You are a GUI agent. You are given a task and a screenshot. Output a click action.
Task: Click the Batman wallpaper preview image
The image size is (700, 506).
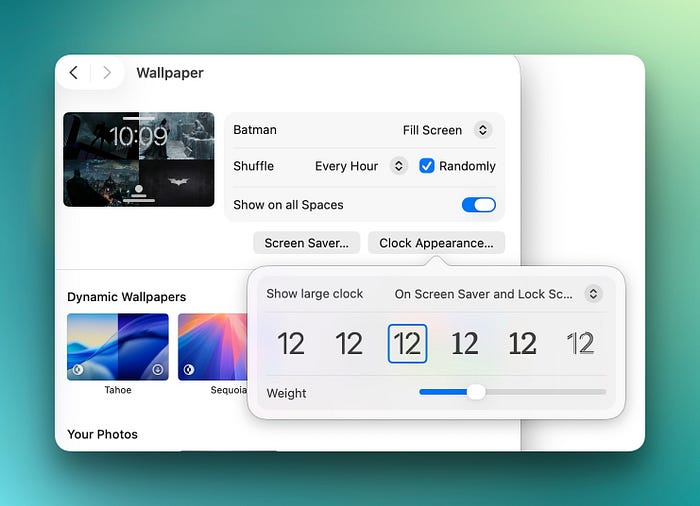point(138,159)
